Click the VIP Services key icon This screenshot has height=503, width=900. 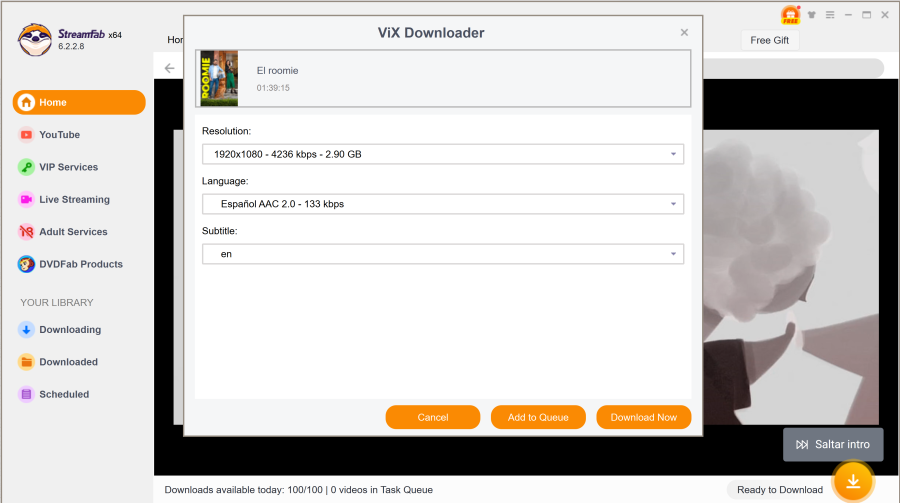[x=26, y=167]
